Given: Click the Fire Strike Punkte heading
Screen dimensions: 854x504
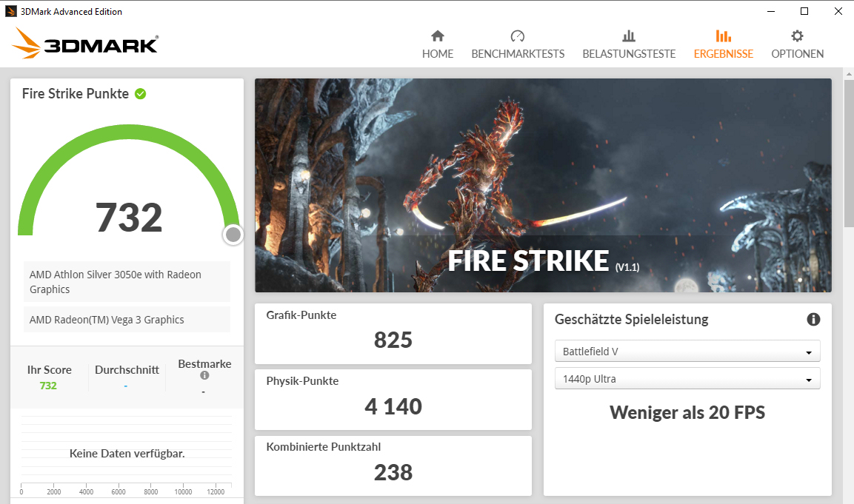Looking at the screenshot, I should pos(75,93).
